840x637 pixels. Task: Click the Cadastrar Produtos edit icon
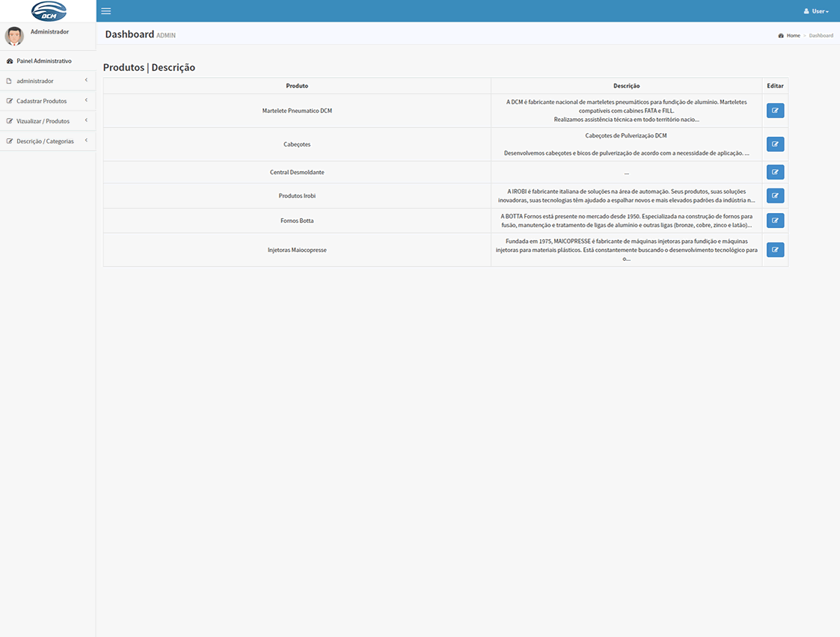coord(10,101)
